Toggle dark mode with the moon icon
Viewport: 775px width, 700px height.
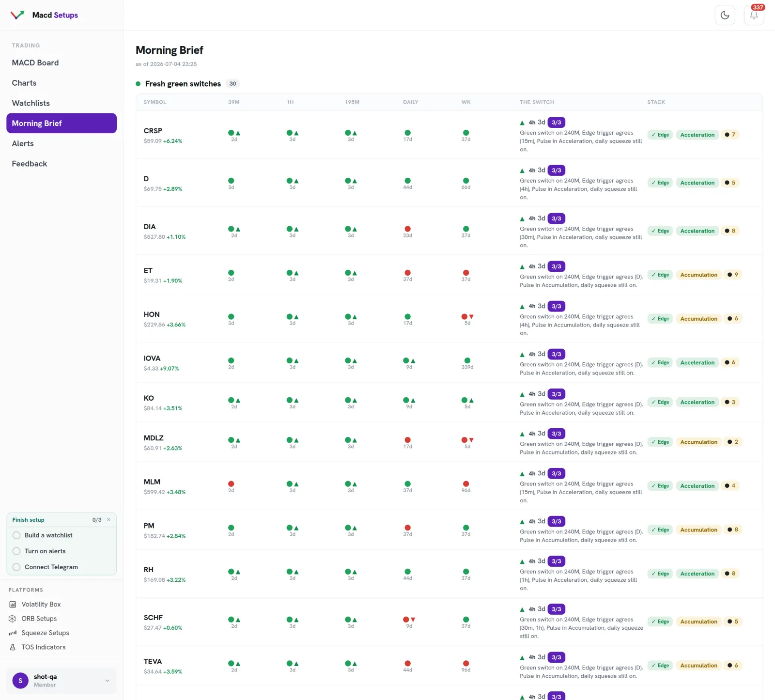725,15
